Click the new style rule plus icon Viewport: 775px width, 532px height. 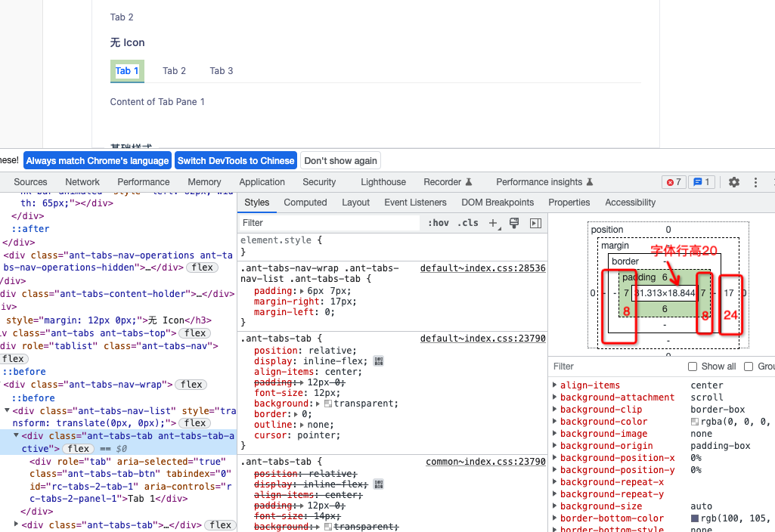tap(493, 223)
